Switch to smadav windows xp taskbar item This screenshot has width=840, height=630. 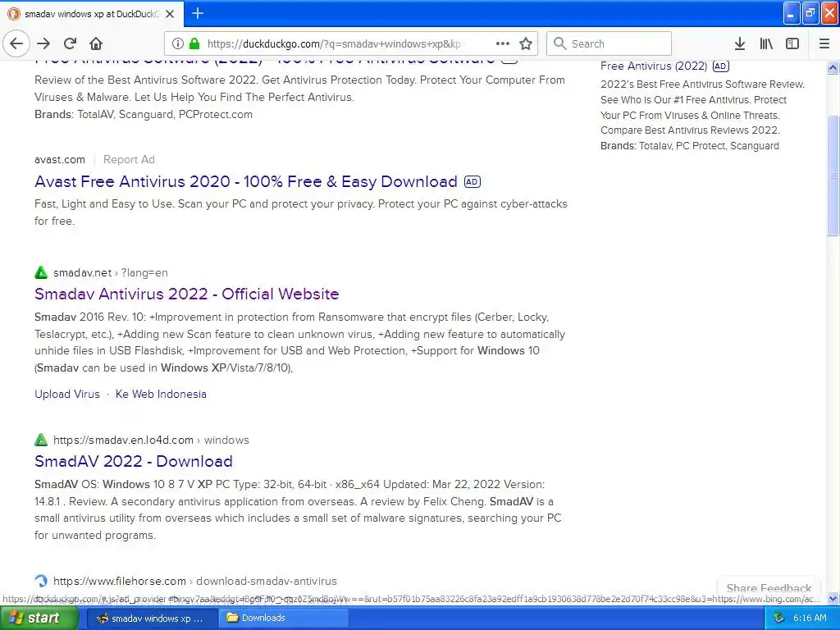click(152, 619)
